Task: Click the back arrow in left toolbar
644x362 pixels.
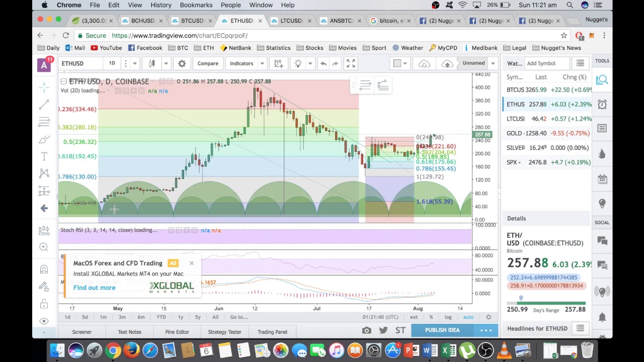Action: (44, 208)
